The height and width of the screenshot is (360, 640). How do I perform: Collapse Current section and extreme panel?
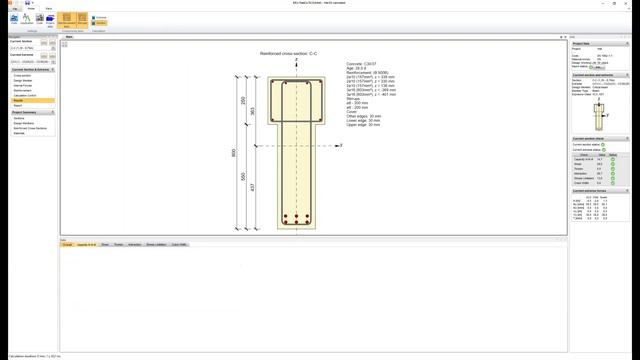click(627, 75)
